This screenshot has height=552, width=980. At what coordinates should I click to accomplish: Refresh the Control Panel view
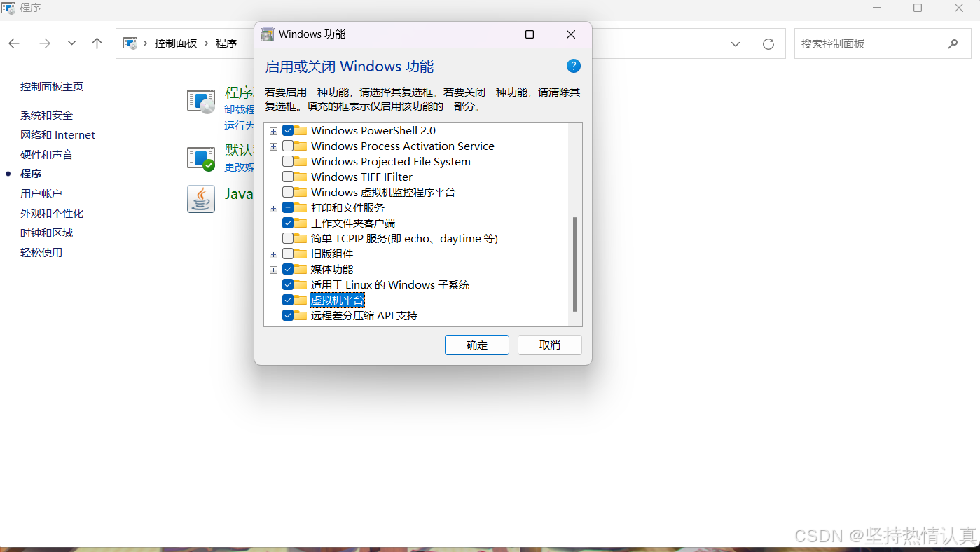pos(768,43)
